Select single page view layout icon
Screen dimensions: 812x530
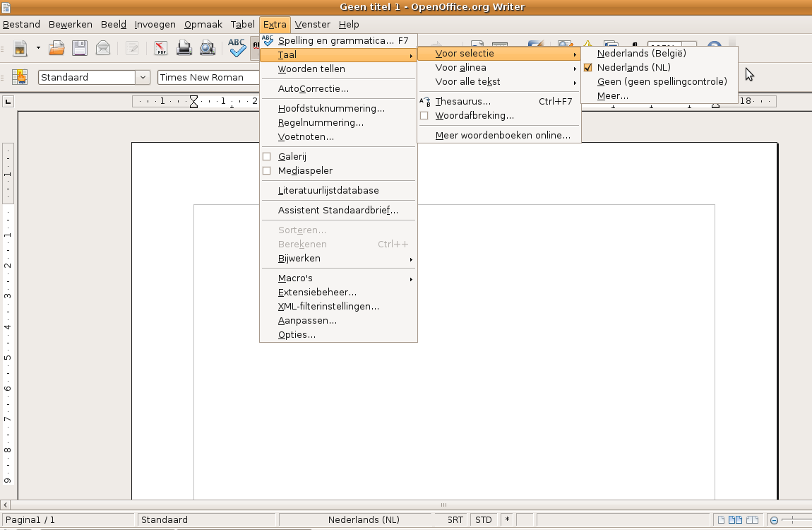point(721,519)
